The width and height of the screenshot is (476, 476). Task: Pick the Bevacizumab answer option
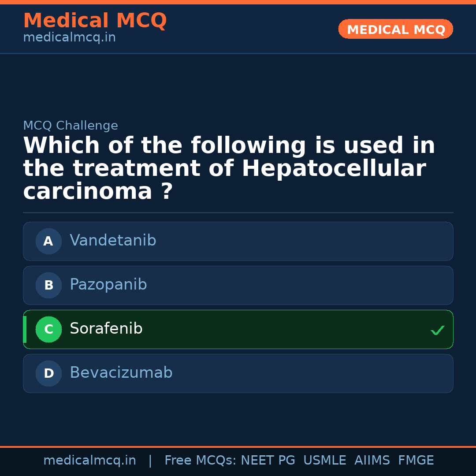pyautogui.click(x=121, y=373)
